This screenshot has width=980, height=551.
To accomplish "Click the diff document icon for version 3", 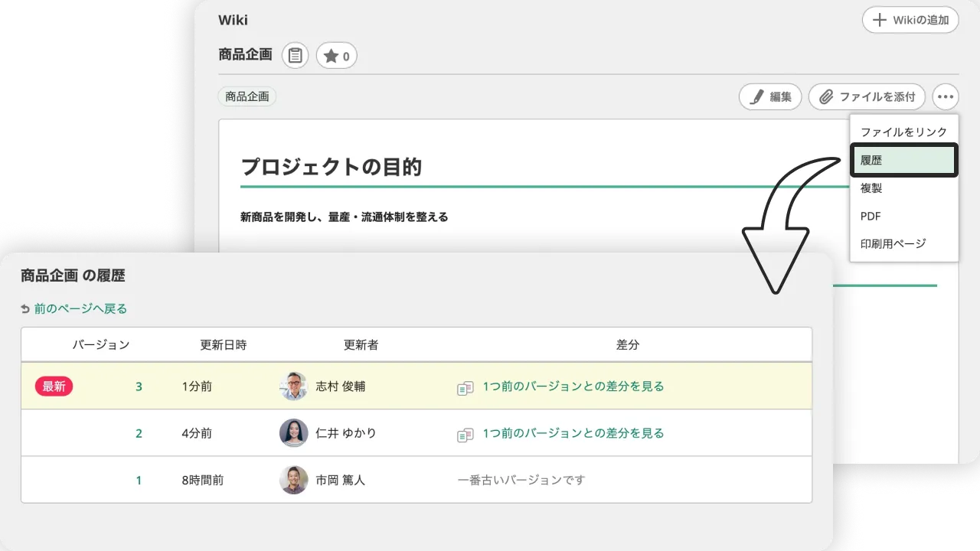I will click(465, 388).
